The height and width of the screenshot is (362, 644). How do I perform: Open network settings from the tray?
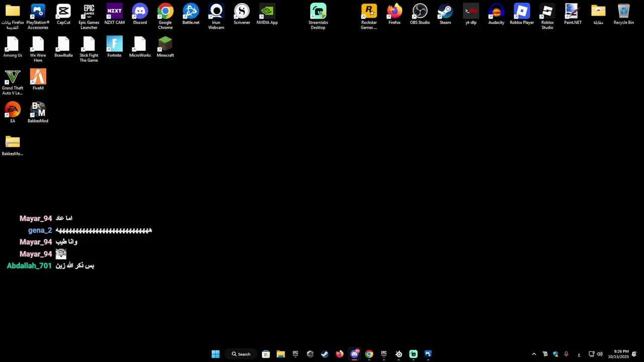592,354
